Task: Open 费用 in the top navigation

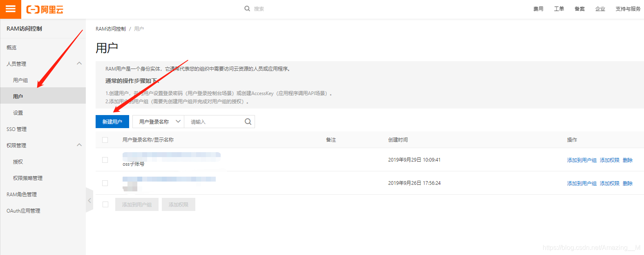Action: point(539,9)
